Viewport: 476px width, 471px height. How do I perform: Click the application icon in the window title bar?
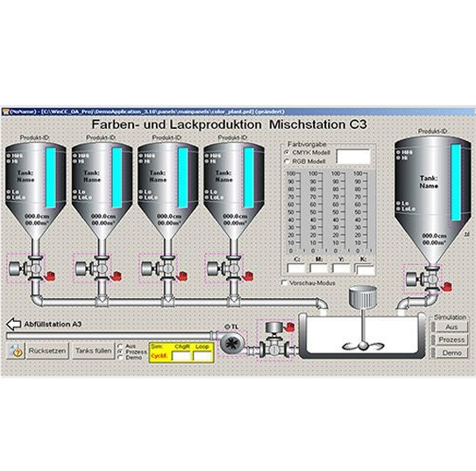(x=5, y=111)
